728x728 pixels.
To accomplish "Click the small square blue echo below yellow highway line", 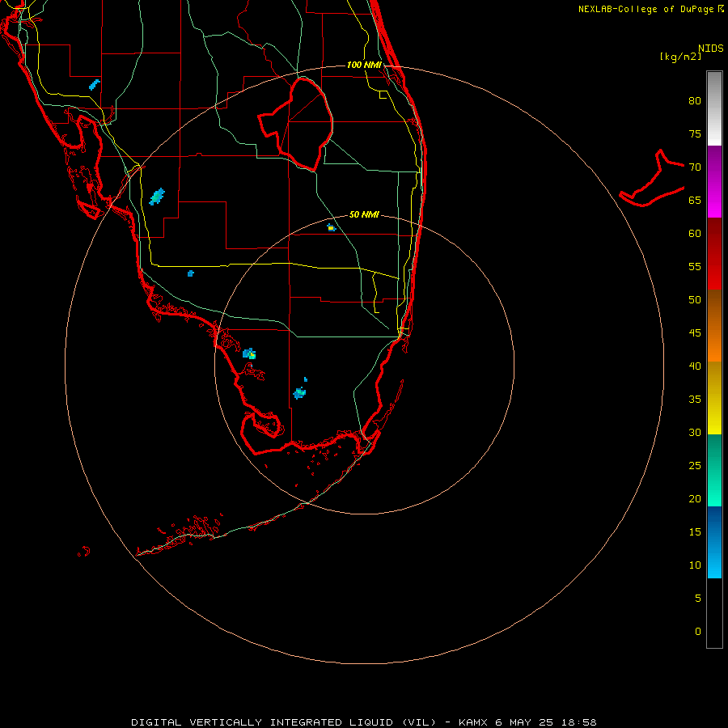I will [x=190, y=273].
